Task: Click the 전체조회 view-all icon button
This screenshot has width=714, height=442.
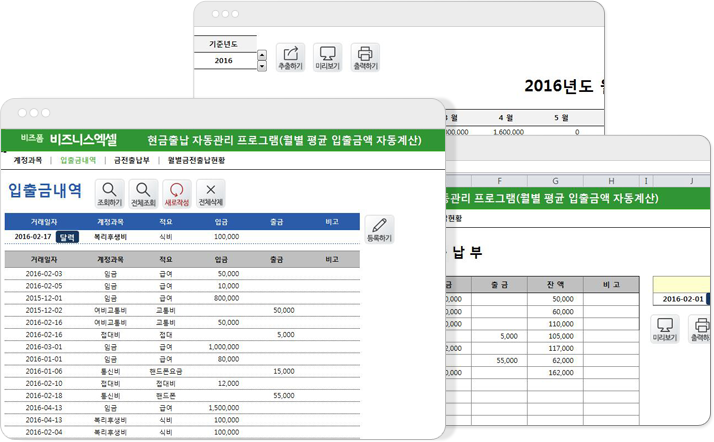Action: [143, 194]
